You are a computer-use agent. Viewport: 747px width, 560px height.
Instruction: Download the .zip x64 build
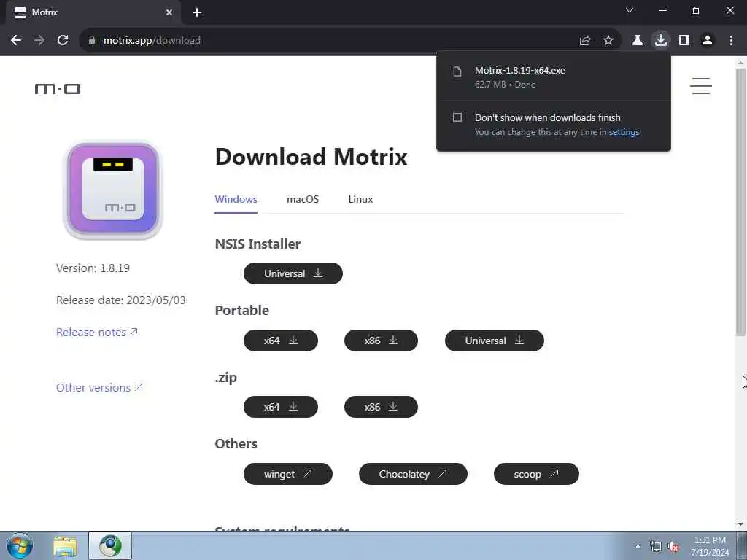281,407
